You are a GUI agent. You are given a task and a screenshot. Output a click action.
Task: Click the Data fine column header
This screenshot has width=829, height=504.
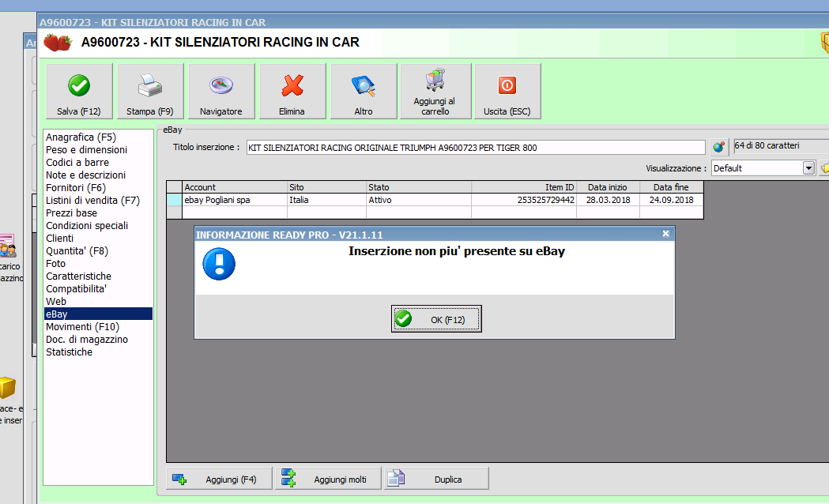tap(672, 187)
